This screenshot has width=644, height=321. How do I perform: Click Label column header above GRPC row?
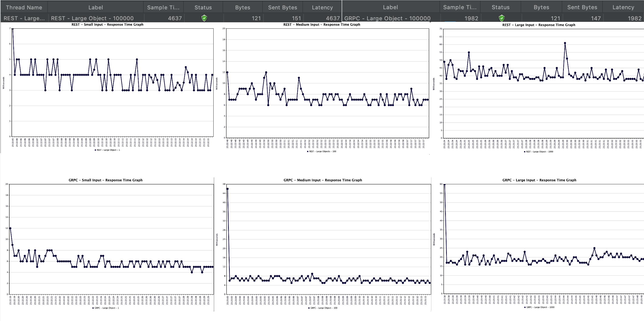pos(390,7)
